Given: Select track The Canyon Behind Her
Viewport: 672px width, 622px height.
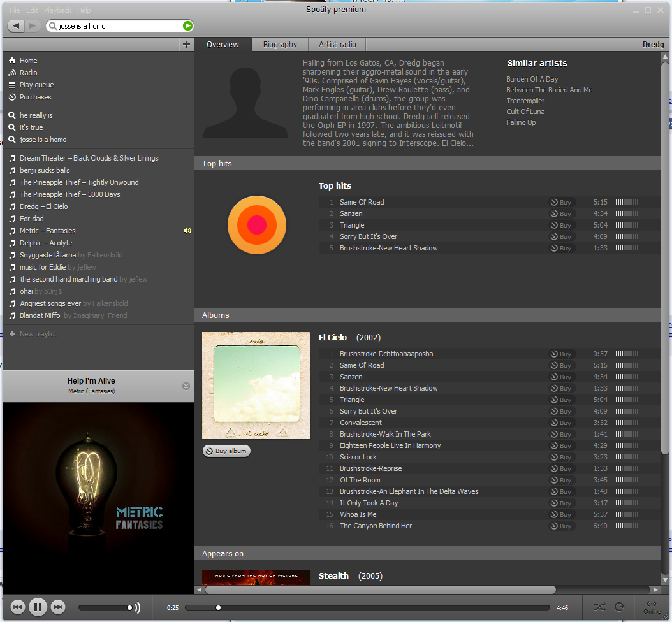Looking at the screenshot, I should 376,526.
